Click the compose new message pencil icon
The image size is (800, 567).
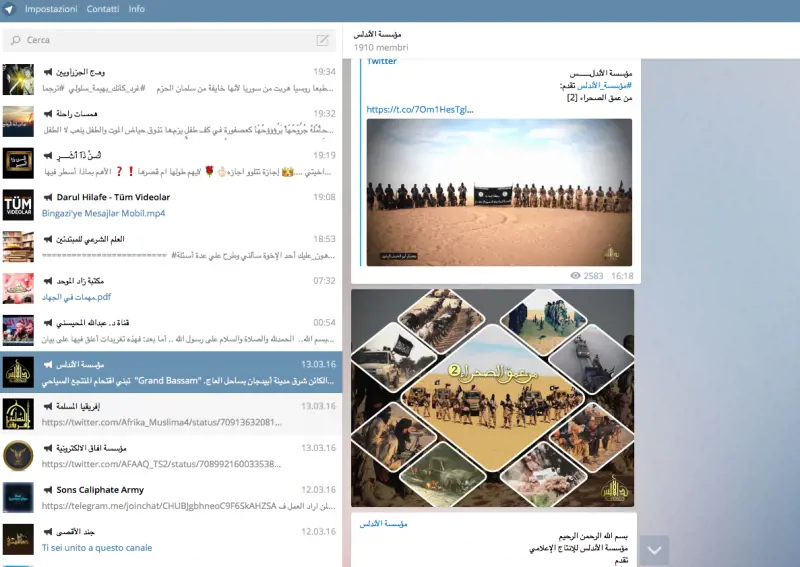pyautogui.click(x=322, y=40)
